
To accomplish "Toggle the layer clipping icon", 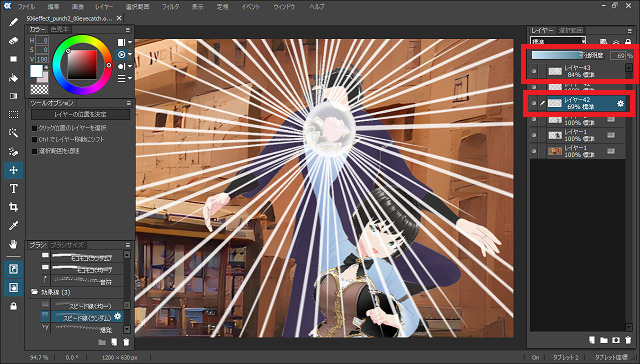I will 616,41.
